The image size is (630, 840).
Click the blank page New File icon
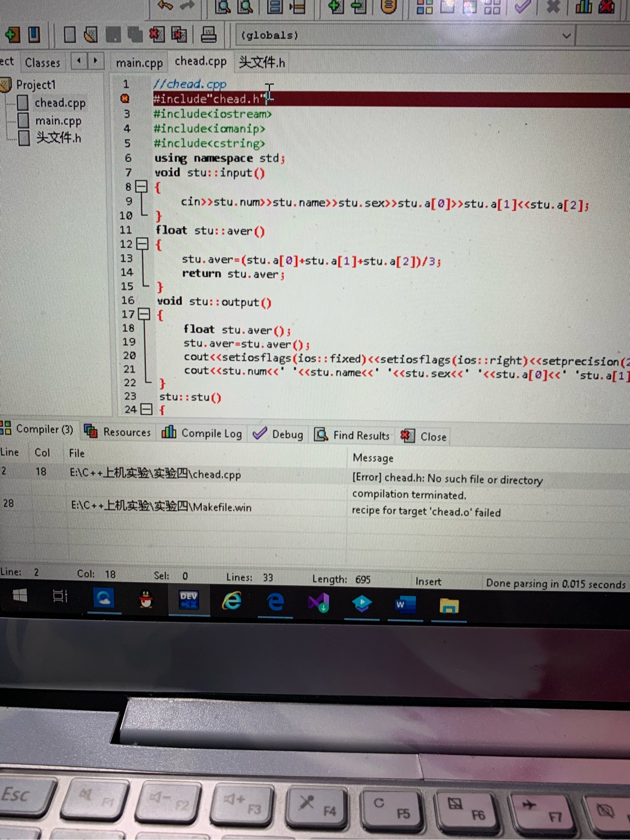(70, 35)
